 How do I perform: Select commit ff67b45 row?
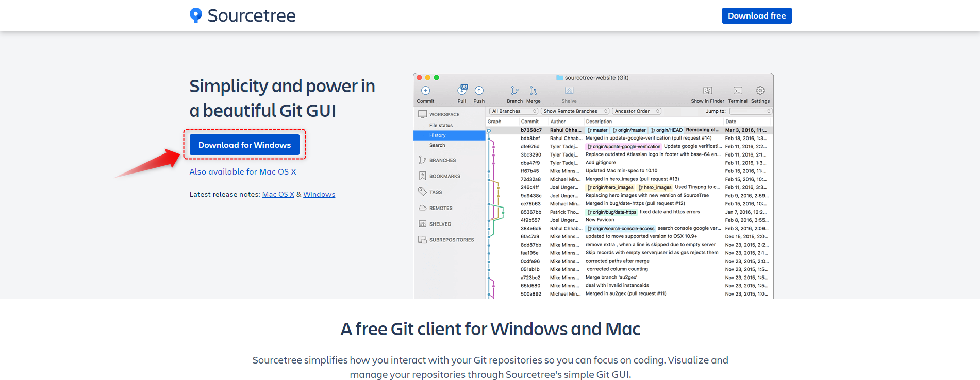629,171
